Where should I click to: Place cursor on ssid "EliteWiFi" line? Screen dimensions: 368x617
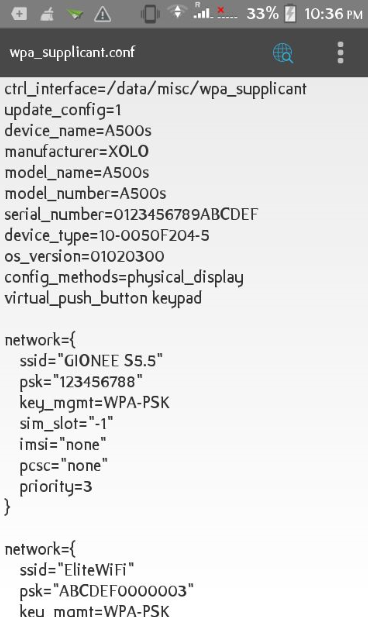point(77,570)
